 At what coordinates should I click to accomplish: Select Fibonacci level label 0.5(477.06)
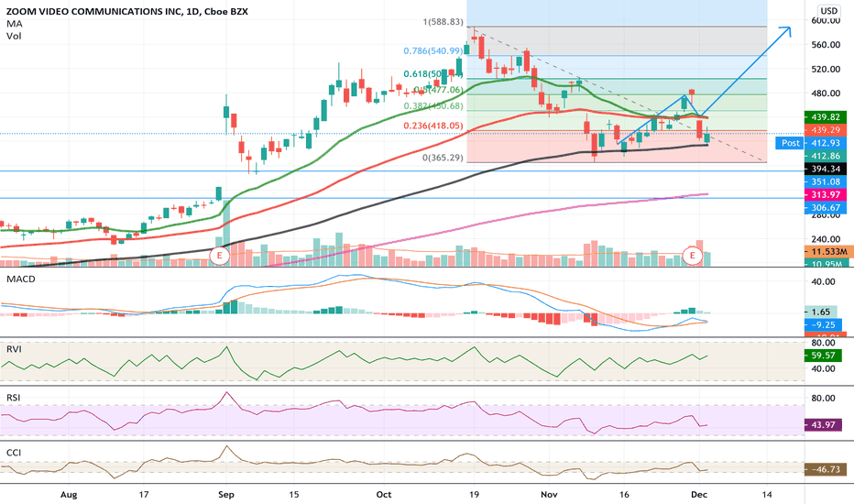point(438,90)
